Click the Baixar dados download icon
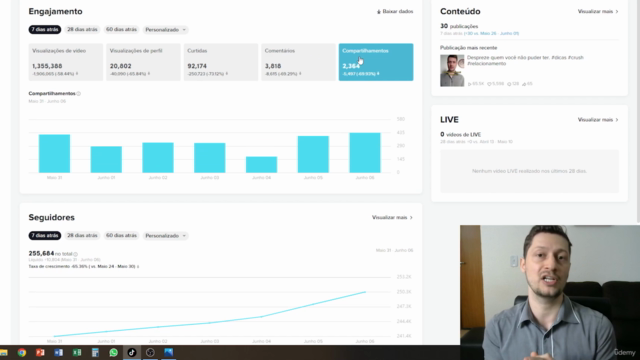Viewport: 640px width, 360px height. [x=379, y=12]
